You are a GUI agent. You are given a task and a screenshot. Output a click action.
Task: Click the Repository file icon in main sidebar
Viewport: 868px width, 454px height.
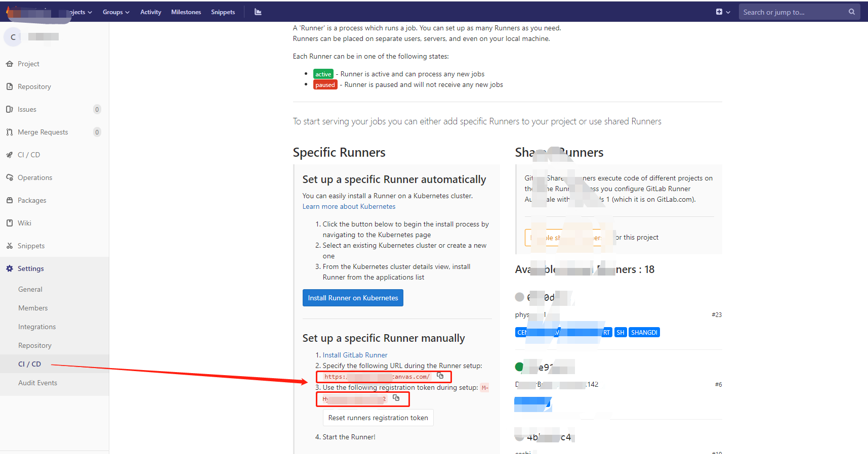[x=10, y=86]
